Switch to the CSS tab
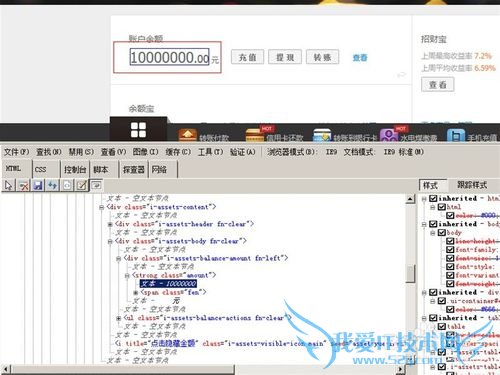500x375 pixels. (46, 169)
